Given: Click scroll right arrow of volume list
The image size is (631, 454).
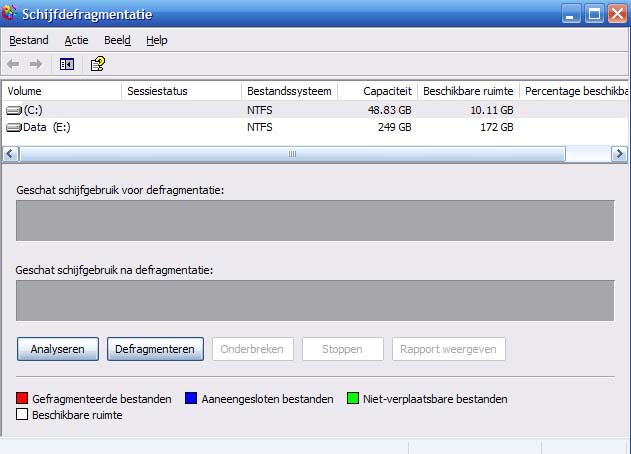Looking at the screenshot, I should (x=619, y=154).
